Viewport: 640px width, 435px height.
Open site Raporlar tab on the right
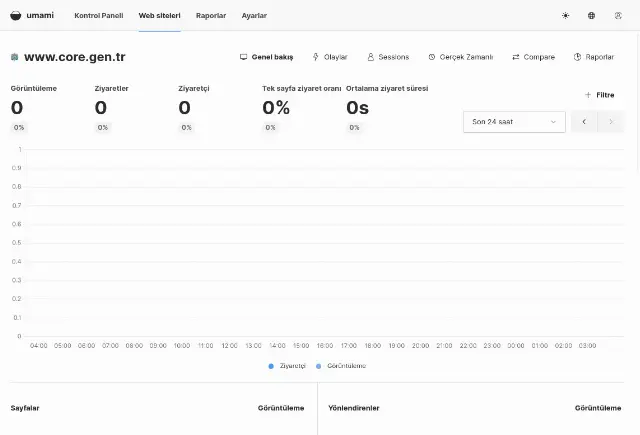[594, 57]
